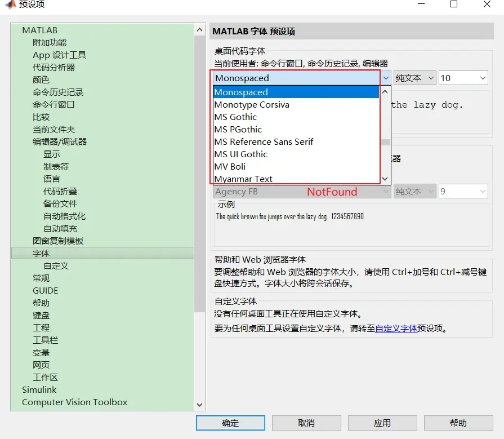Choose MS PGothic font
Viewport: 504px width, 439px height.
pyautogui.click(x=296, y=130)
